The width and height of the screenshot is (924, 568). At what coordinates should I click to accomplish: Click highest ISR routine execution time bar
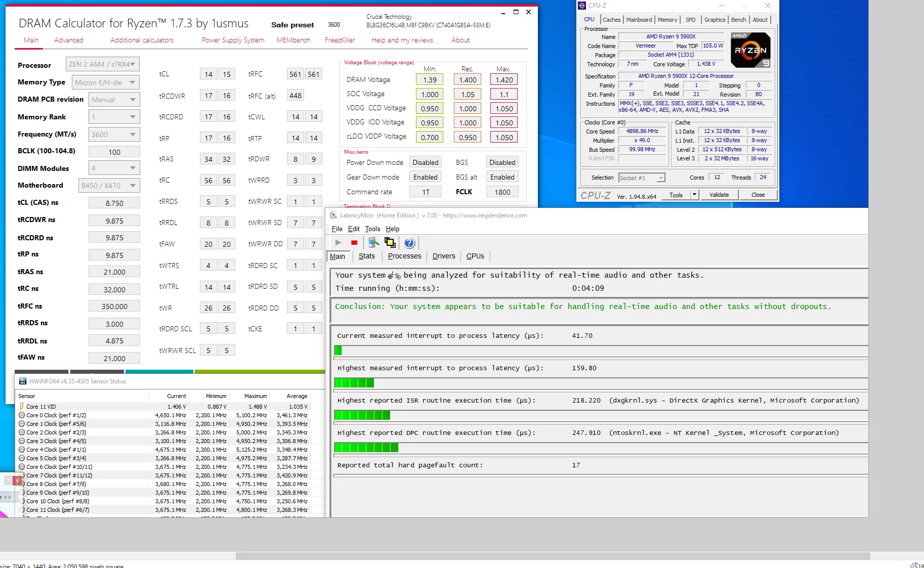point(362,415)
